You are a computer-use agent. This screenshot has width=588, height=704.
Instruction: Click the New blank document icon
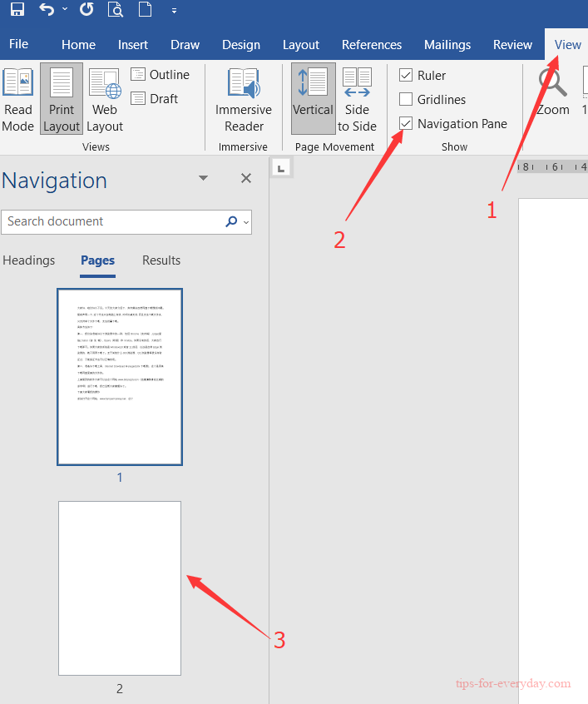[145, 8]
